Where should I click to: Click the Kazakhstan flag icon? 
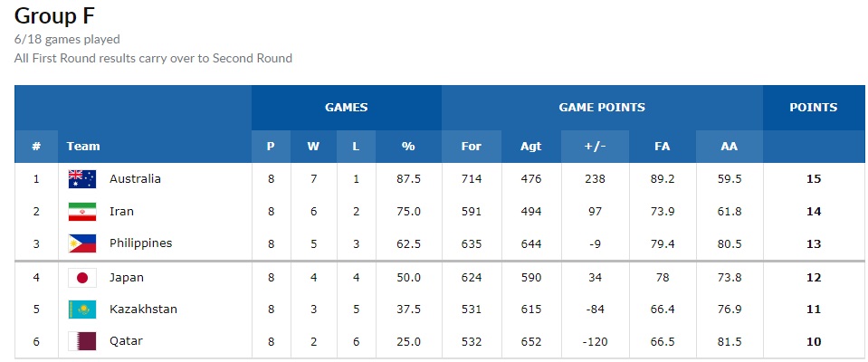[x=81, y=310]
